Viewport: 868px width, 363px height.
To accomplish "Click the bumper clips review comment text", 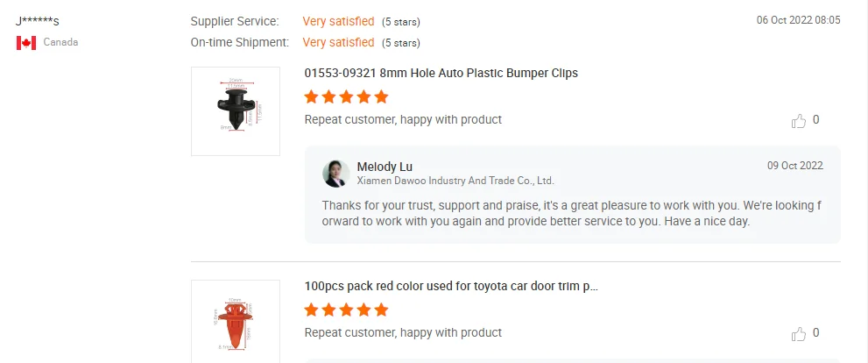I will (x=403, y=119).
